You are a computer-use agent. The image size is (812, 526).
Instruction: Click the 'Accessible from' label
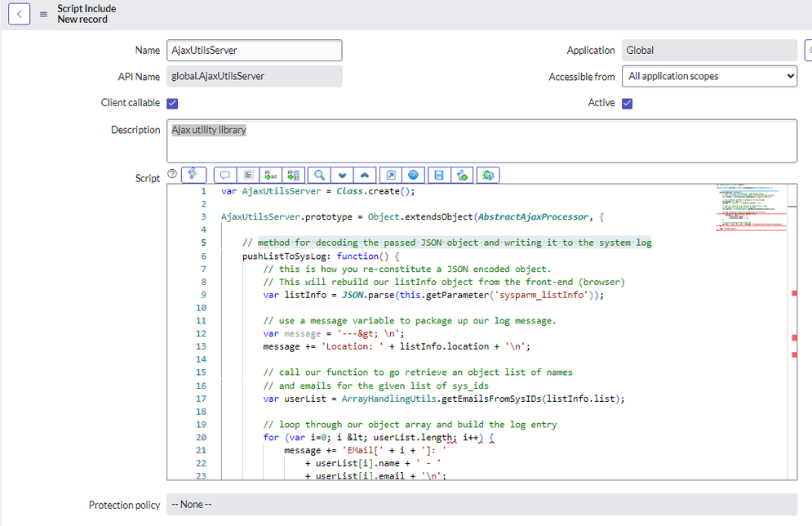pyautogui.click(x=582, y=77)
